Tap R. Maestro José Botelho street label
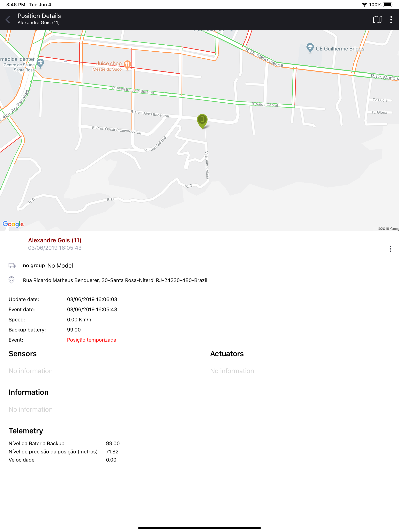The width and height of the screenshot is (399, 532). (133, 90)
